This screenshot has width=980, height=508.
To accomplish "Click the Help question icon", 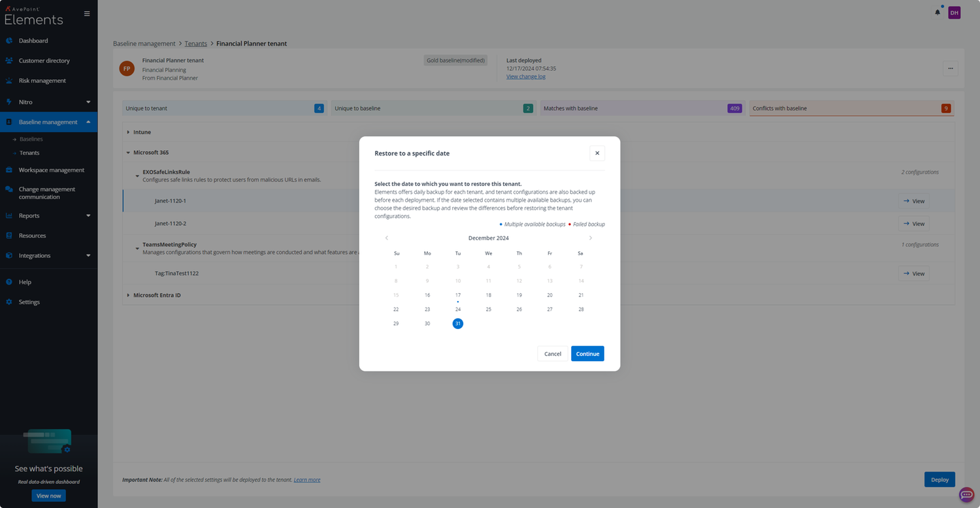I will [x=9, y=282].
